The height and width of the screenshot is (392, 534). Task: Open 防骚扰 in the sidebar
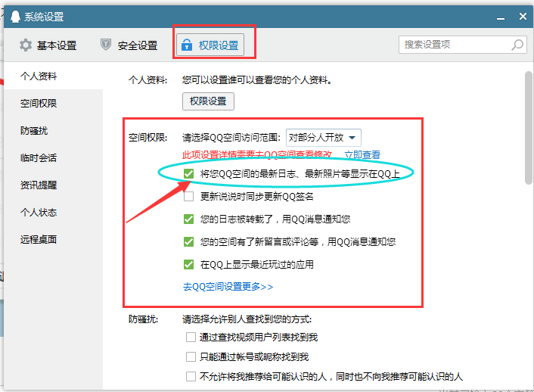click(x=34, y=131)
